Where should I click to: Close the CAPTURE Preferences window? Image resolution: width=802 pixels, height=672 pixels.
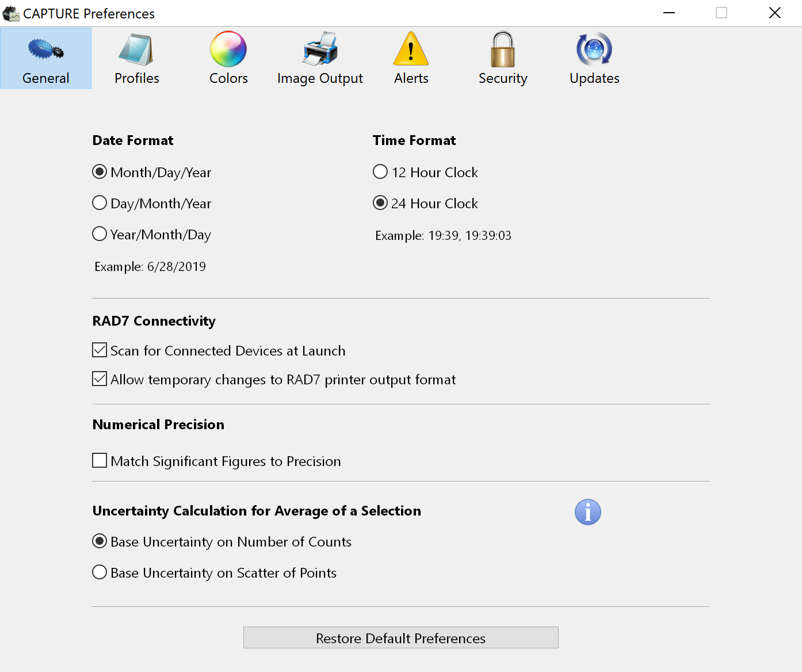774,13
